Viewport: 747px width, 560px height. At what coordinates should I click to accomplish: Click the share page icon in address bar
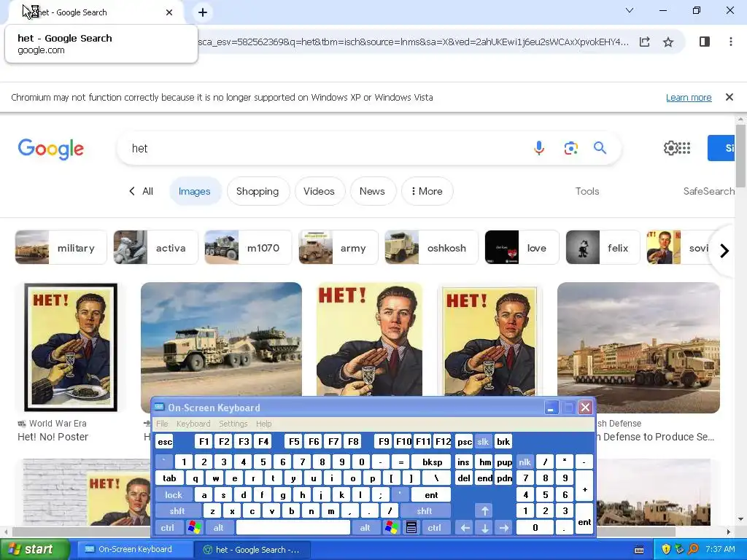point(645,42)
